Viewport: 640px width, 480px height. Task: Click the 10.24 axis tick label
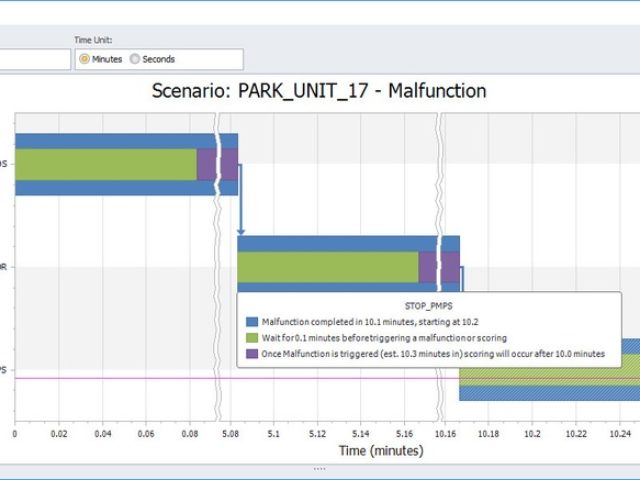[x=620, y=433]
